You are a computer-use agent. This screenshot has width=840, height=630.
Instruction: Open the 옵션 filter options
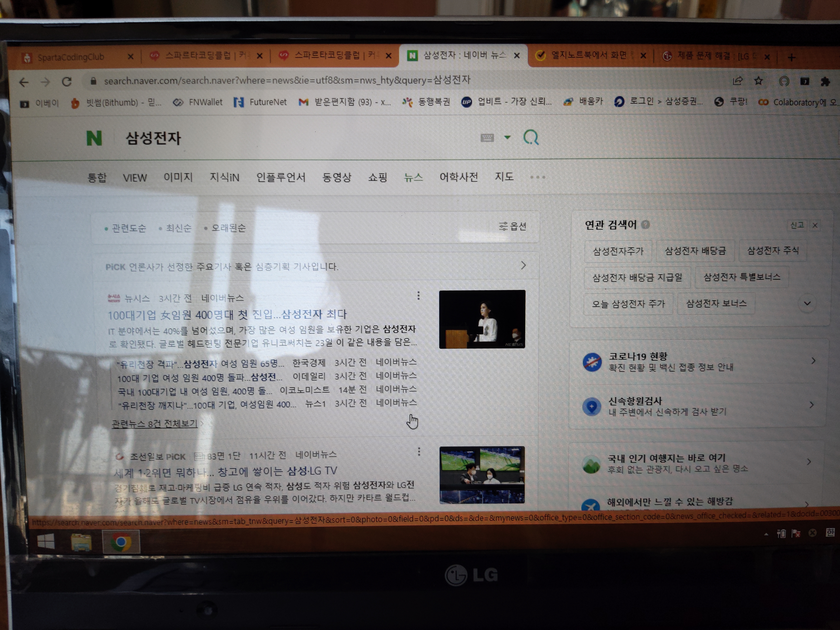pos(513,226)
